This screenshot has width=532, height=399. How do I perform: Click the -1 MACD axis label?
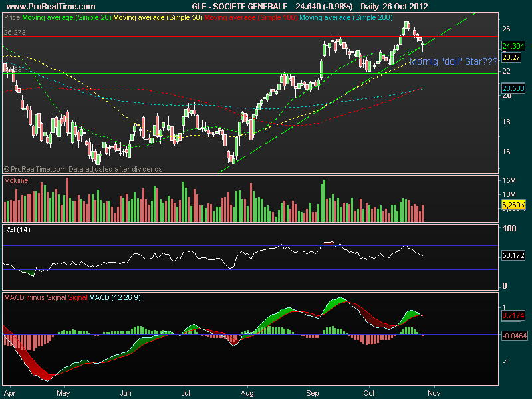[505, 362]
